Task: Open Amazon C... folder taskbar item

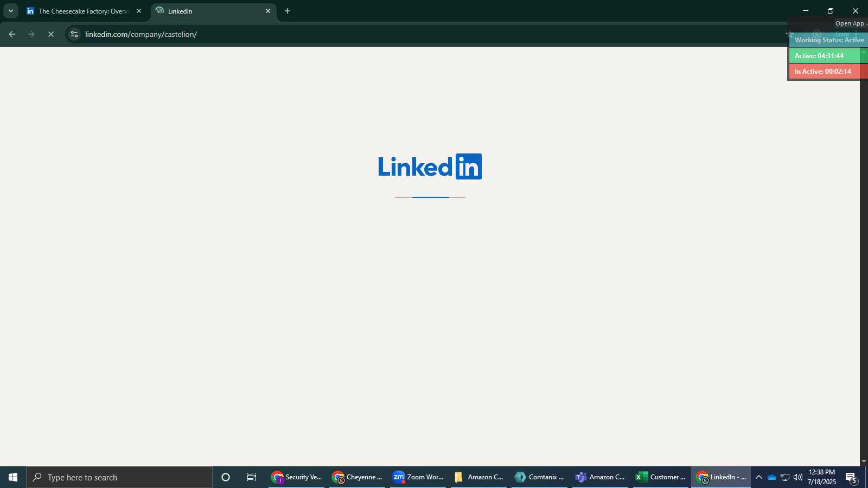Action: [x=479, y=477]
